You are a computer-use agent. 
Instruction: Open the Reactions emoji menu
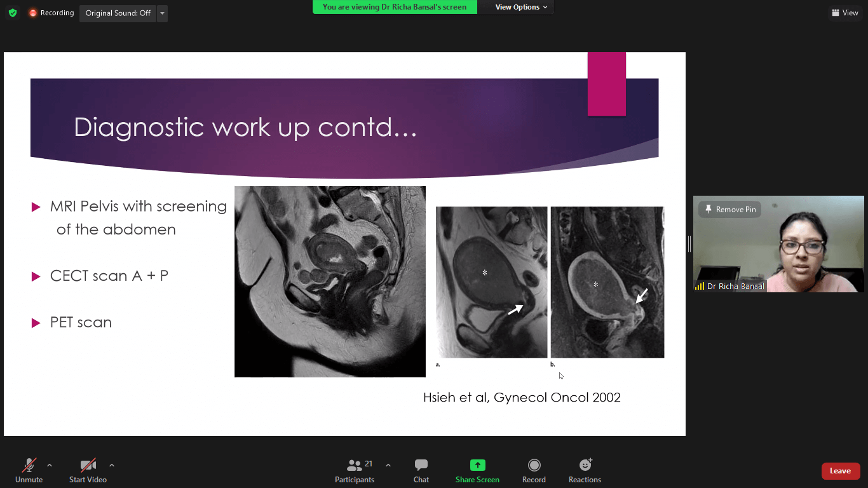[x=585, y=470]
